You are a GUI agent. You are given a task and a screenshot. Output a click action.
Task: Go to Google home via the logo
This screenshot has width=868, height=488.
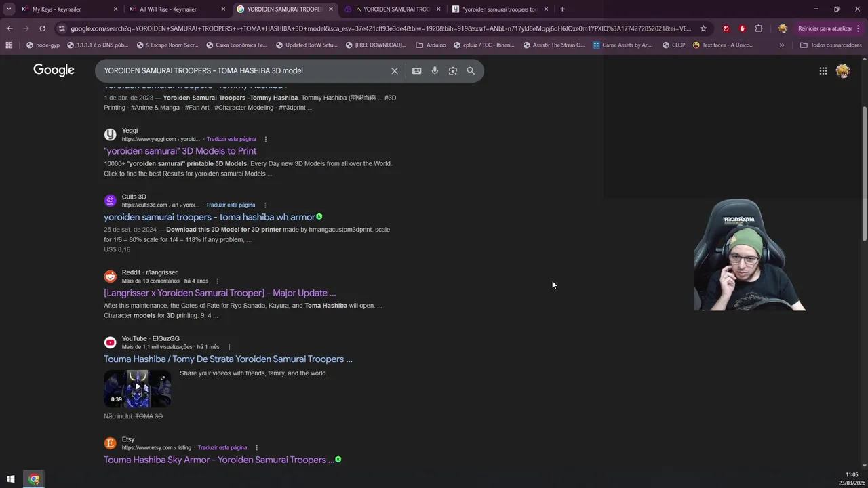(54, 70)
